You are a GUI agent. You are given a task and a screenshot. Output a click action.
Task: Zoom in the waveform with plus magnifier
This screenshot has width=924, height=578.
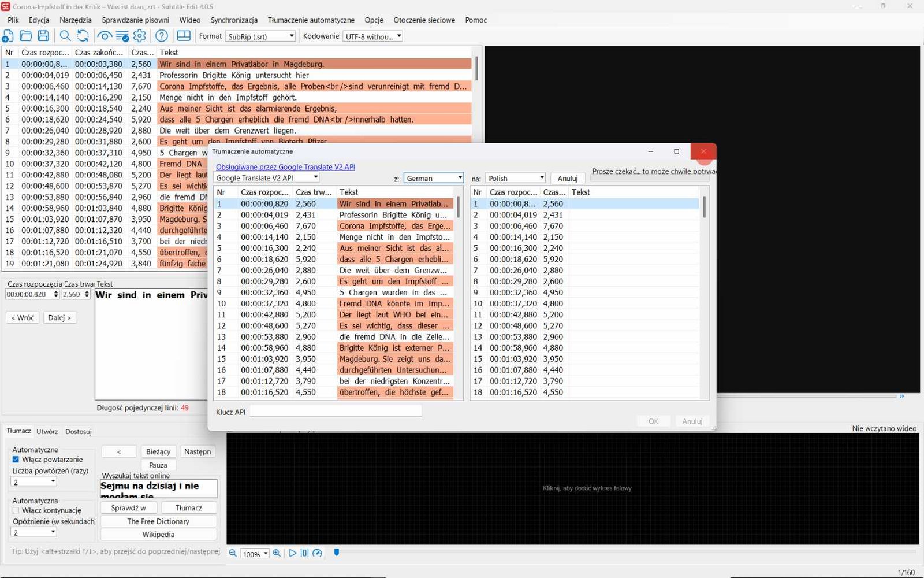pos(277,553)
